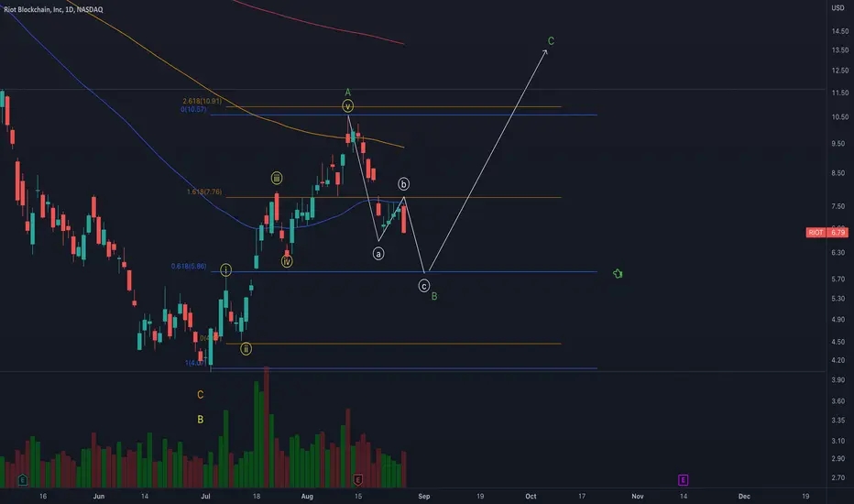Click the '0.618(5.86)' Fibonacci label
This screenshot has width=854, height=504.
click(189, 267)
